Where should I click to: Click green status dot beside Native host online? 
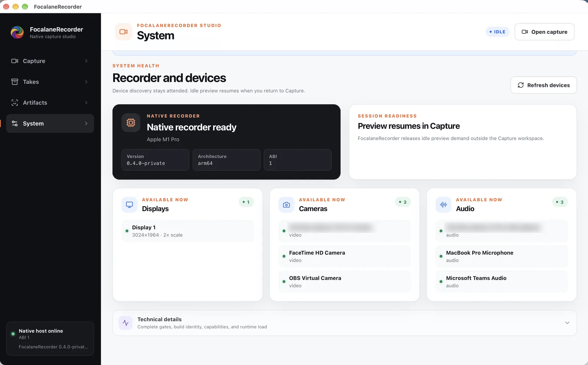(x=13, y=334)
